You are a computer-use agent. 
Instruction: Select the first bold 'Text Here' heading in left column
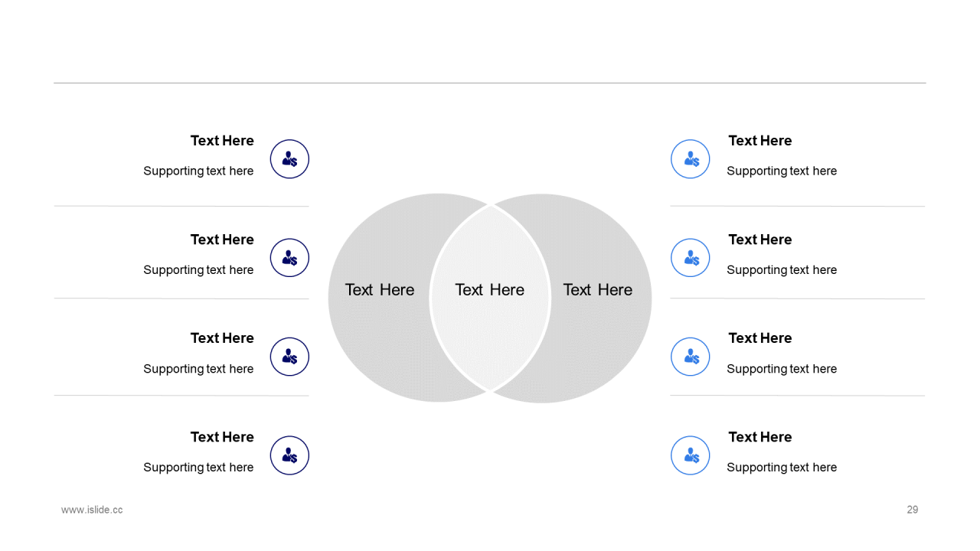pyautogui.click(x=222, y=141)
